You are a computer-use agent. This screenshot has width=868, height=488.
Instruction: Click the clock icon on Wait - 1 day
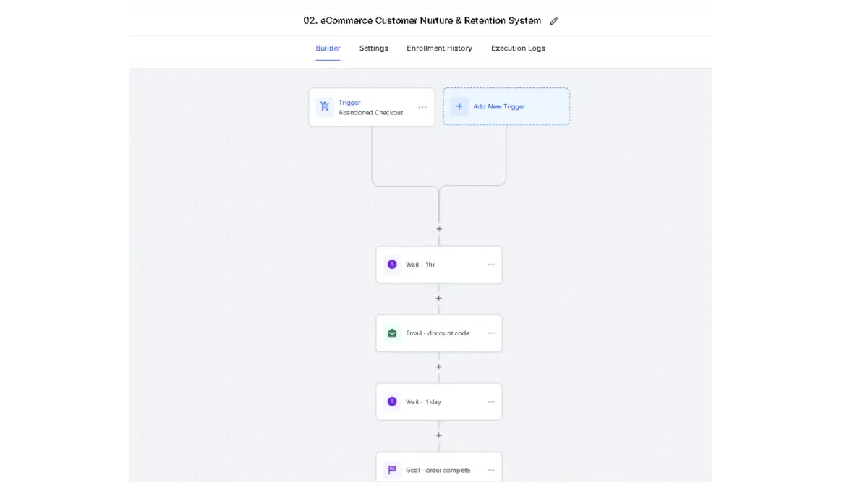pyautogui.click(x=392, y=401)
